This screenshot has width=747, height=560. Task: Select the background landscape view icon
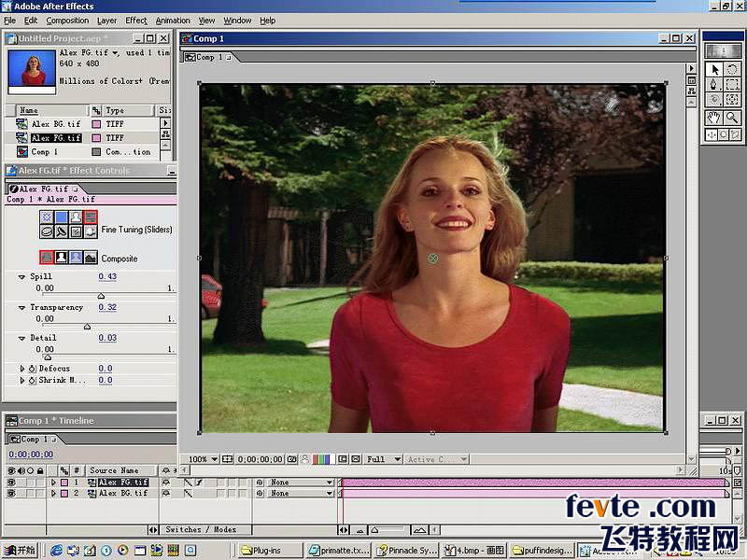[91, 258]
